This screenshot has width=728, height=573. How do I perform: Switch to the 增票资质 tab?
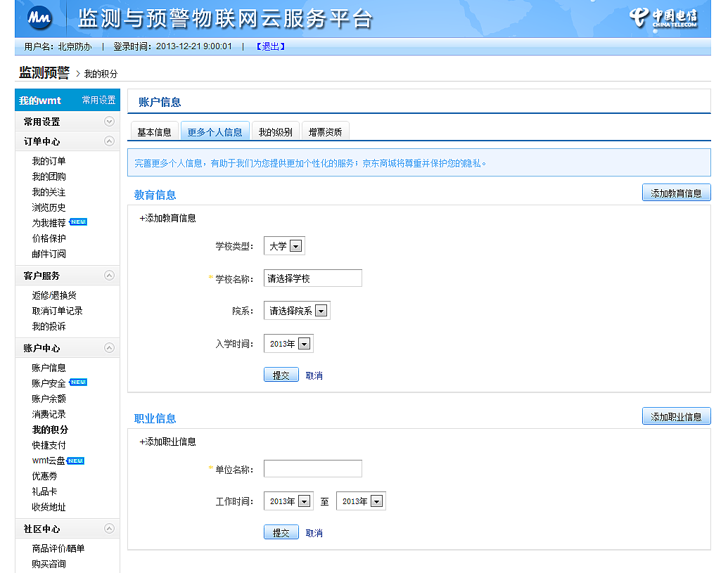(x=325, y=131)
